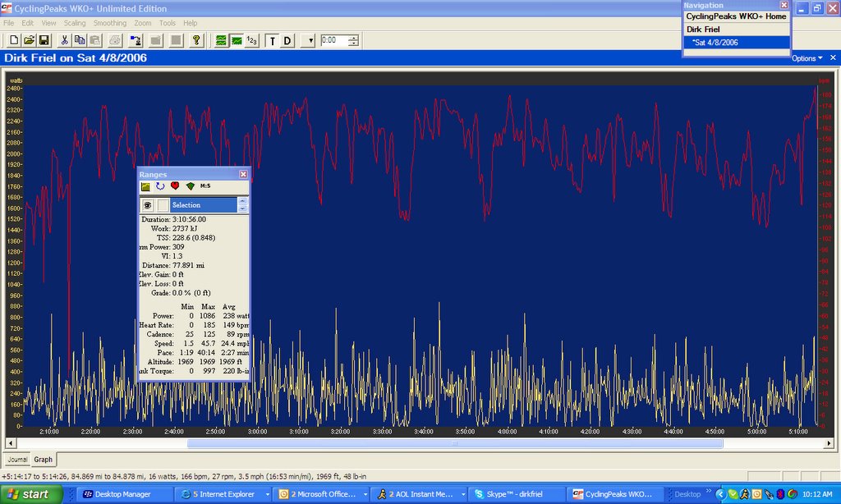This screenshot has width=841, height=504.
Task: Expand hidden tray icons with the blue arrow
Action: click(721, 494)
